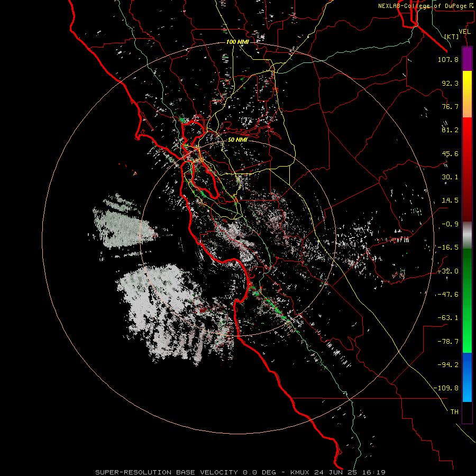Click the 14.5 velocity scale value
476x476 pixels.
click(x=450, y=200)
